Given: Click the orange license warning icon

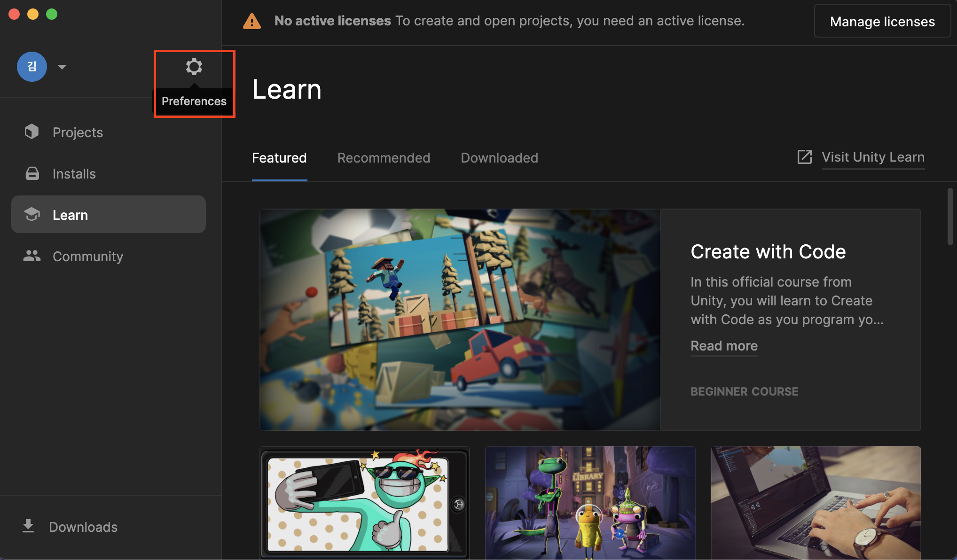Looking at the screenshot, I should (x=252, y=21).
